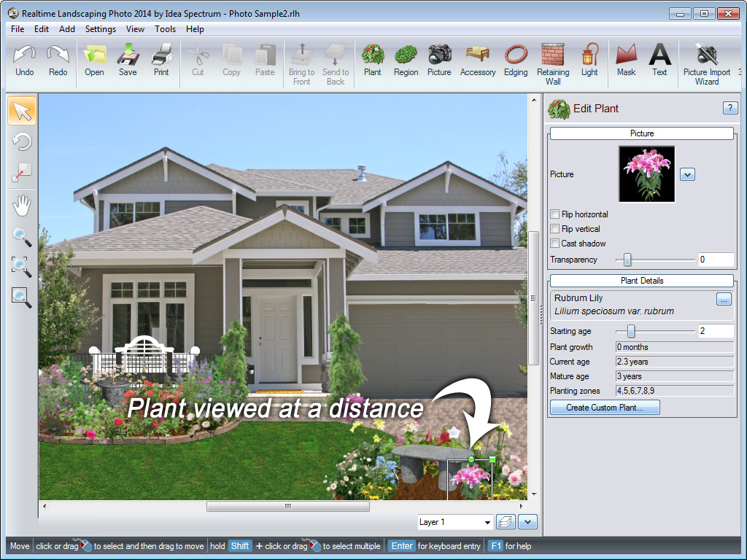Select the Hand pan tool
The height and width of the screenshot is (560, 747).
coord(22,205)
